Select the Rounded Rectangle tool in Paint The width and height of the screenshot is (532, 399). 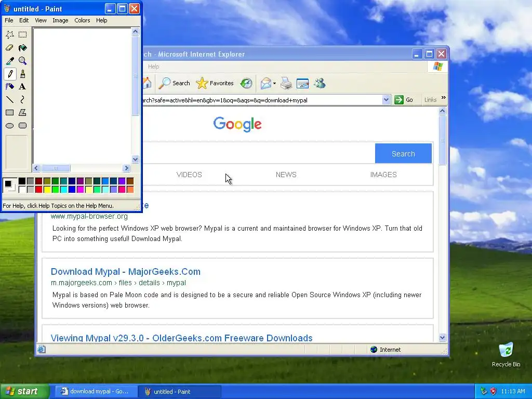click(23, 126)
